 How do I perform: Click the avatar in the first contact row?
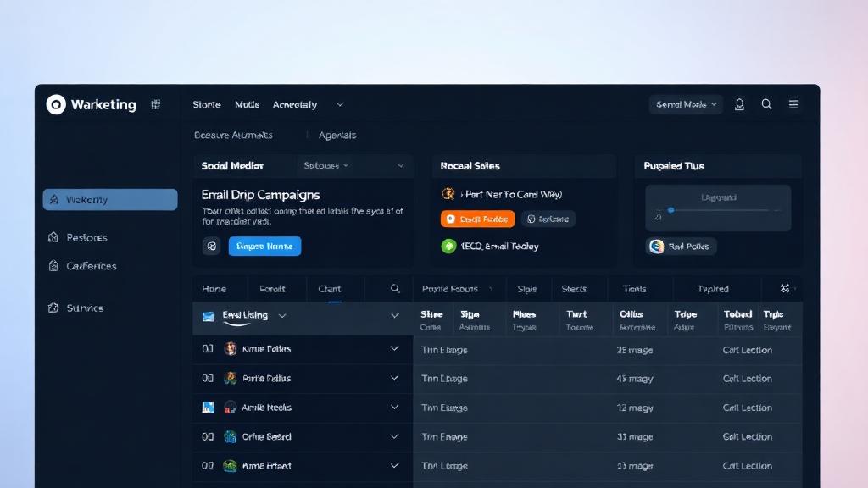point(231,349)
